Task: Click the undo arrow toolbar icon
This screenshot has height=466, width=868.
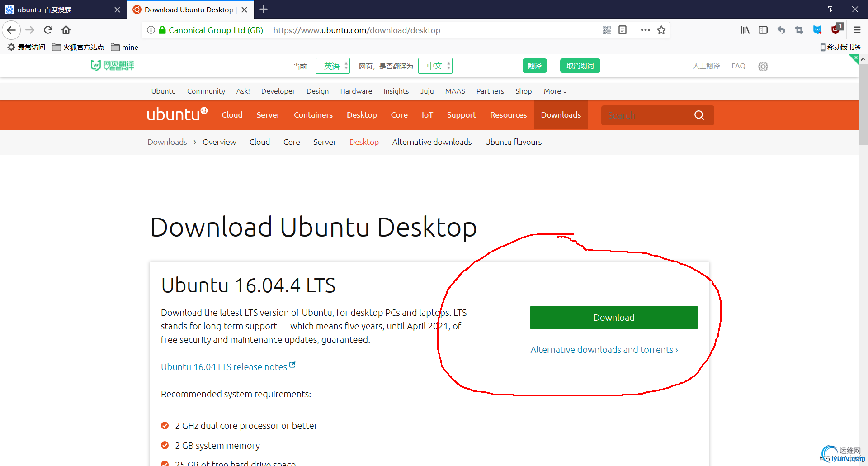Action: pos(781,30)
